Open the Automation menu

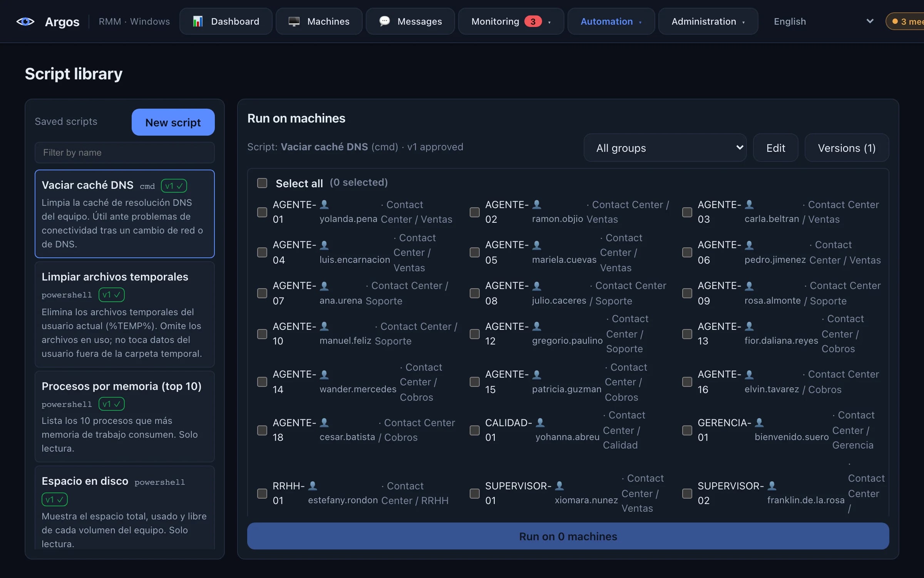click(x=611, y=22)
